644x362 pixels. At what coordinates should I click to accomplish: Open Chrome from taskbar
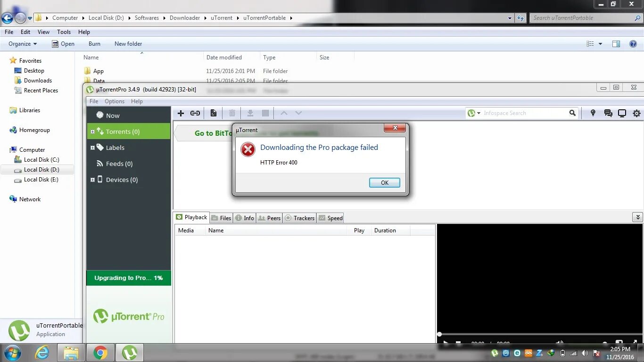(100, 353)
